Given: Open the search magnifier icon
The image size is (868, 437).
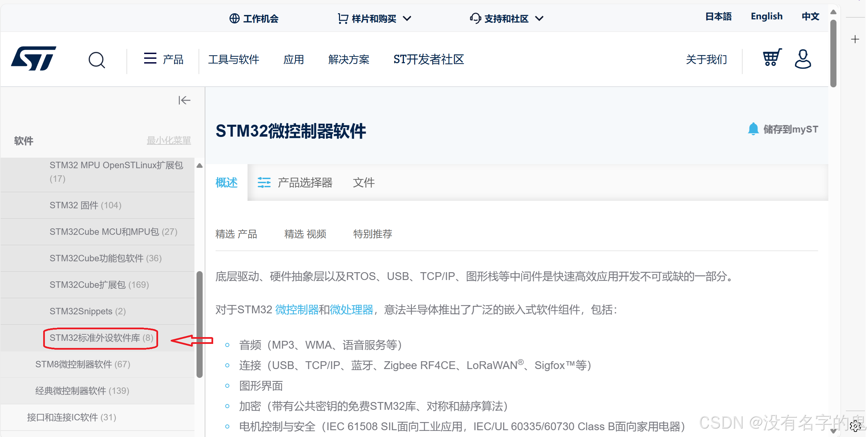Looking at the screenshot, I should [97, 60].
